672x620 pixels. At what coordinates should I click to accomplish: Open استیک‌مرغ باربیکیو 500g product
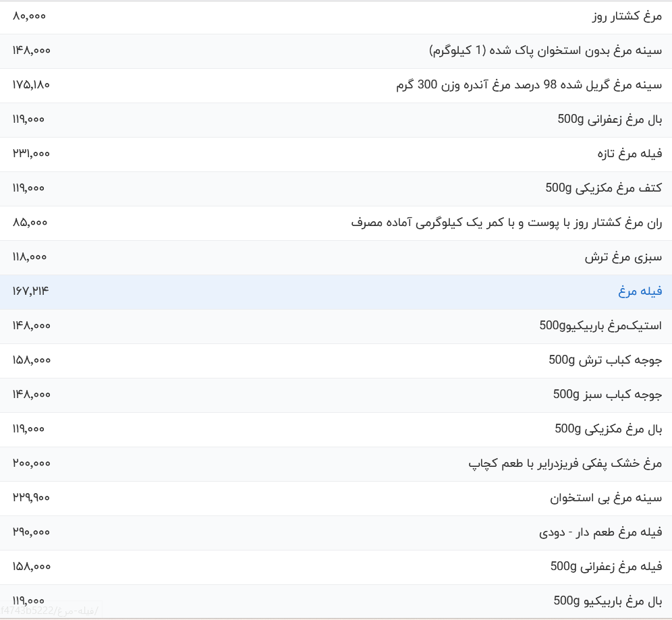[x=601, y=326]
